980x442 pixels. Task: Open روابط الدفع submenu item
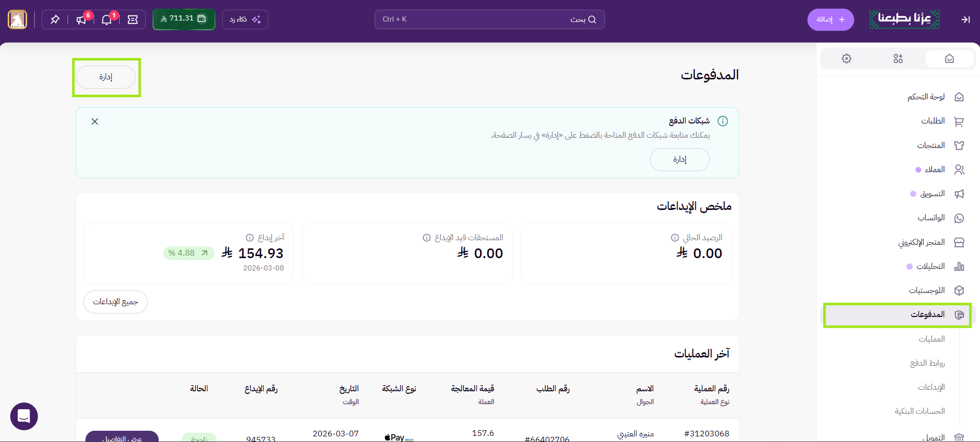click(927, 363)
